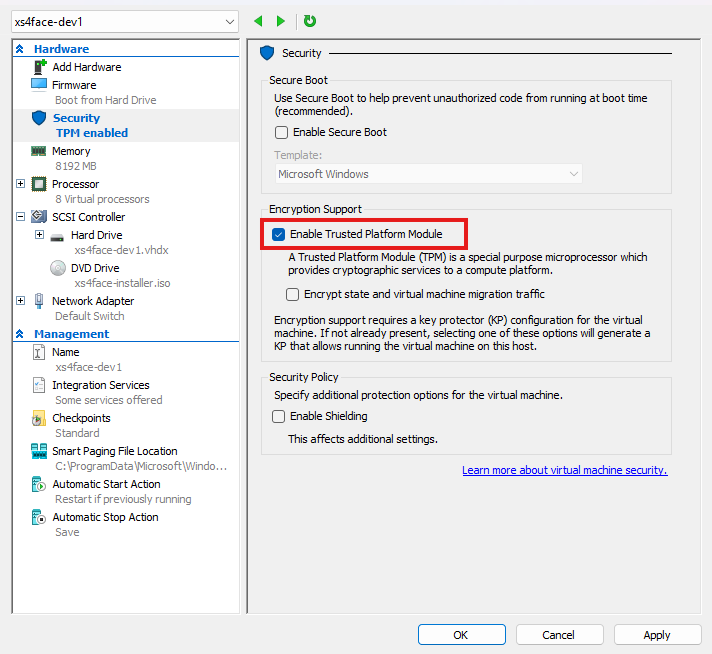Click the green refresh icon
The width and height of the screenshot is (712, 654).
point(310,21)
